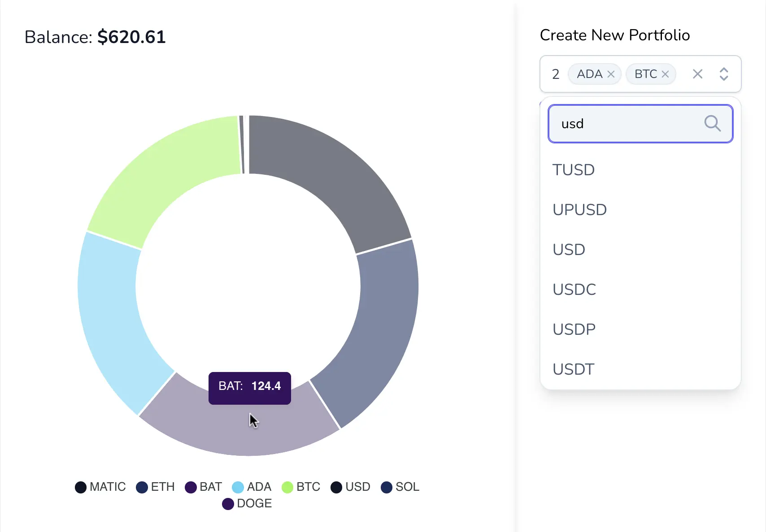766x532 pixels.
Task: Collapse the coin selector with the chevron arrows
Action: (x=723, y=74)
